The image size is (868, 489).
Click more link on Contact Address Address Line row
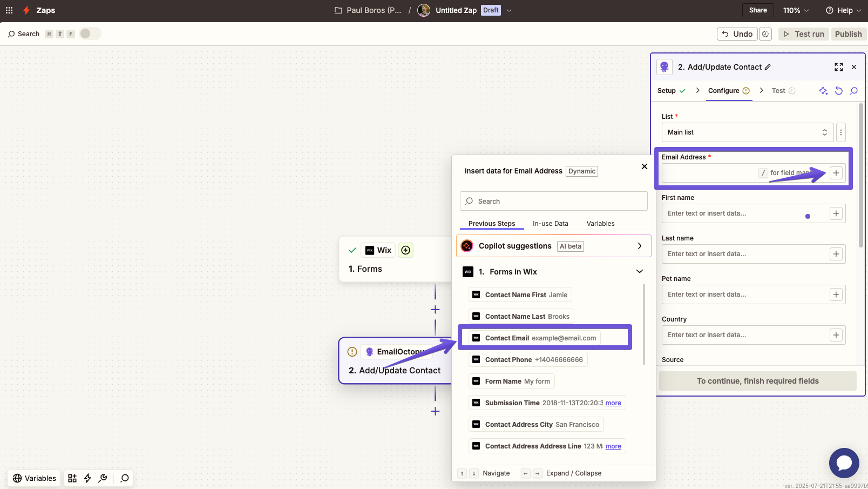pyautogui.click(x=613, y=446)
